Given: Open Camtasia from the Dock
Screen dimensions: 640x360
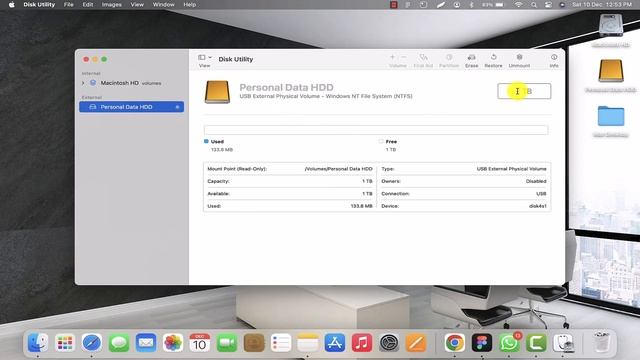Looking at the screenshot, I should [536, 342].
